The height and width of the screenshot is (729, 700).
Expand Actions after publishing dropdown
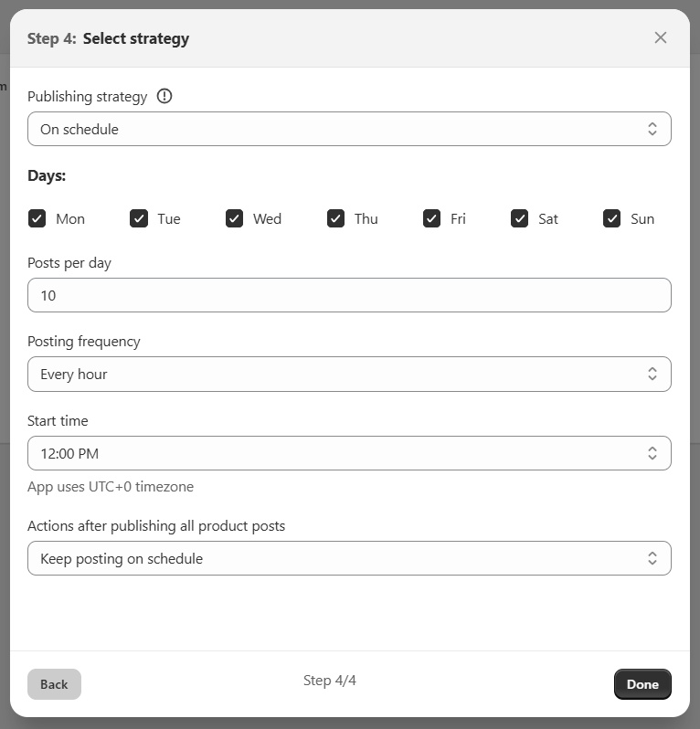pos(349,558)
